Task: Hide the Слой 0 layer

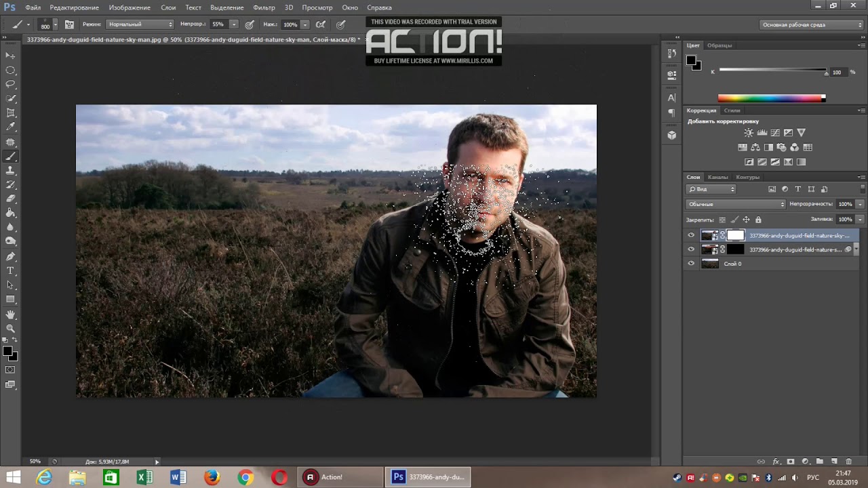Action: pyautogui.click(x=691, y=264)
